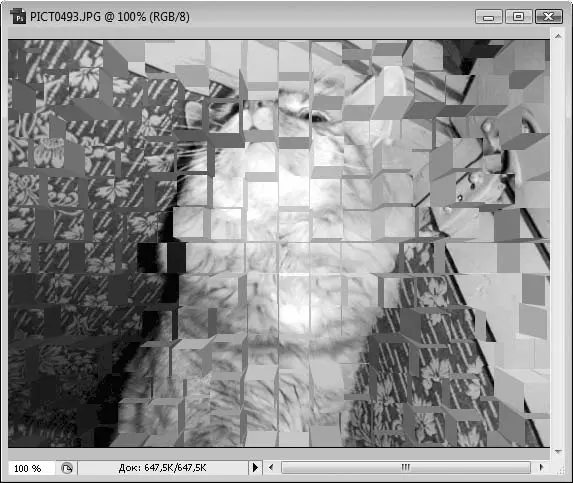
Task: Open the status bar flyout arrow menu
Action: (255, 467)
